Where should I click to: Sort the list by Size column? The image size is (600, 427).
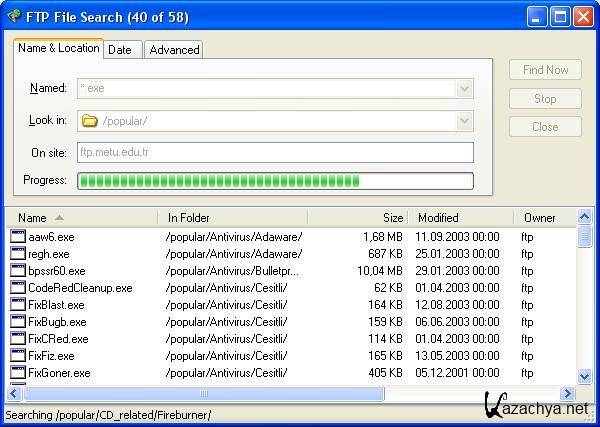tap(392, 217)
